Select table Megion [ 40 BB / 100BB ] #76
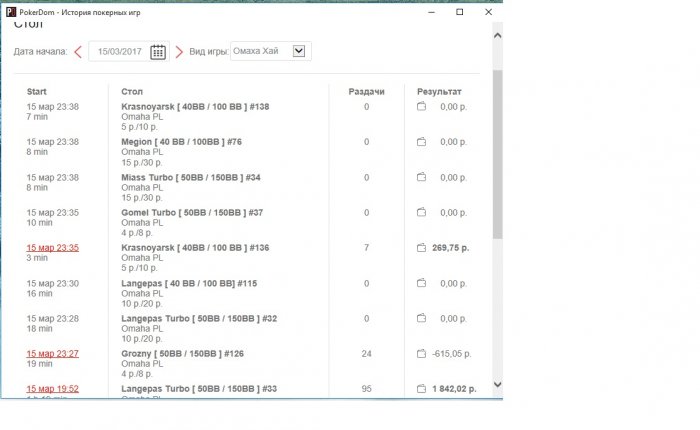Screen dimensions: 700x430 181,142
